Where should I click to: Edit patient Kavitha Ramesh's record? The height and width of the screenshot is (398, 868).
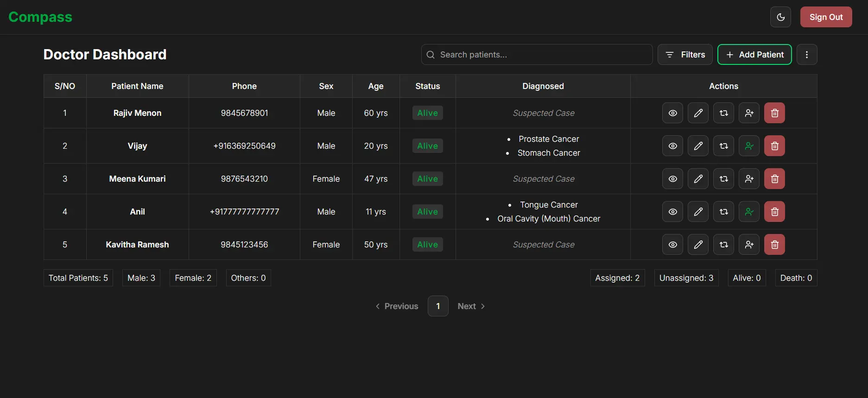(x=698, y=245)
